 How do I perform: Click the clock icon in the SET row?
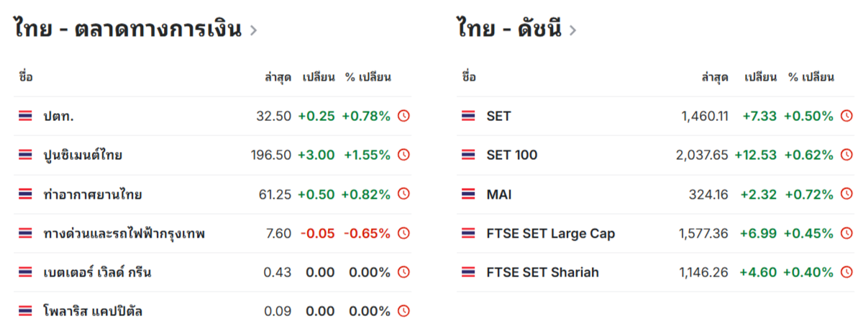tap(846, 116)
